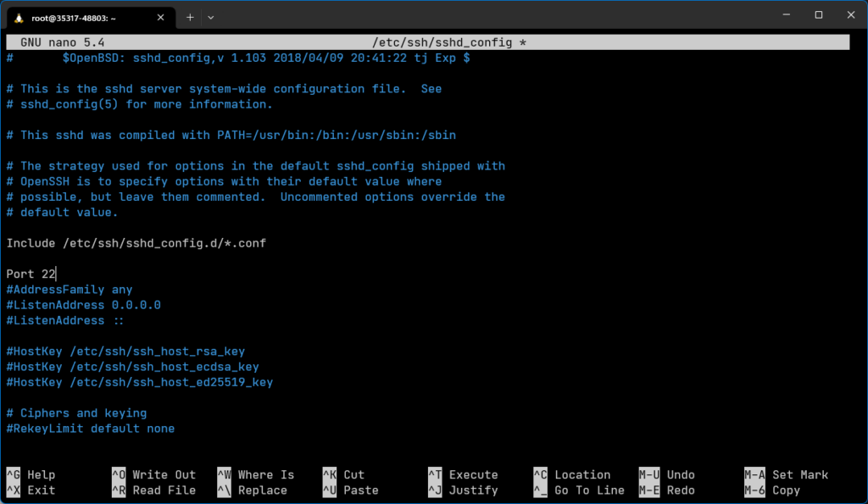Image resolution: width=868 pixels, height=504 pixels.
Task: Click the M-6 Copy shortcut
Action: point(772,490)
